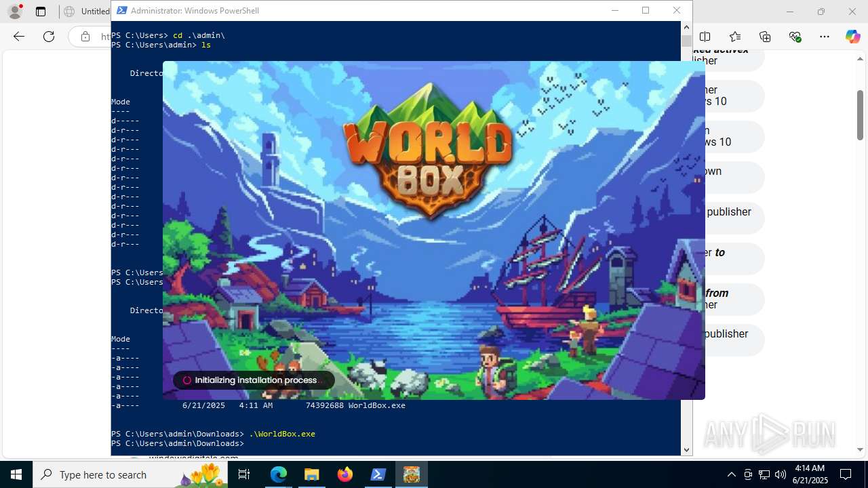Image resolution: width=868 pixels, height=488 pixels.
Task: Open Browser essentials heart icon in Edge
Action: pyautogui.click(x=795, y=37)
